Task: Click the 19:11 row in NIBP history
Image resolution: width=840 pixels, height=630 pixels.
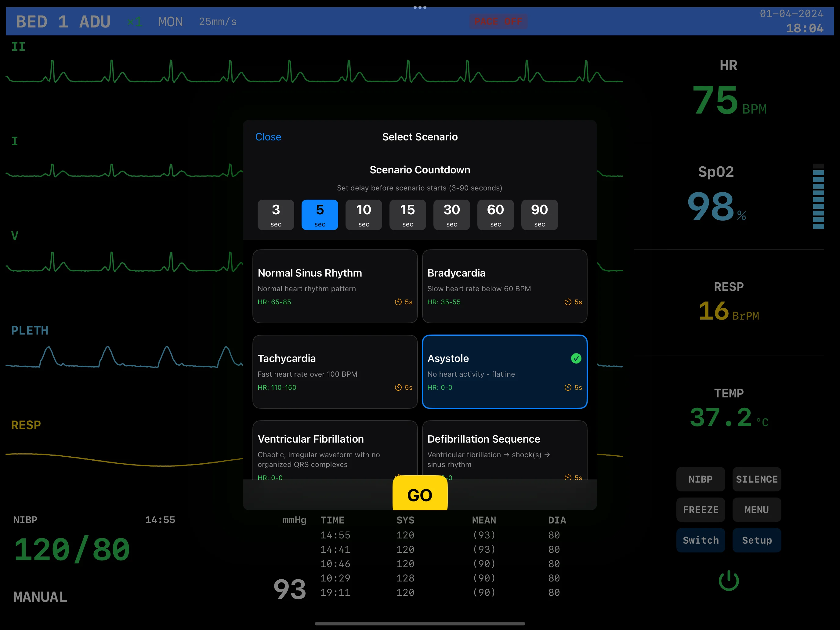Action: (x=440, y=592)
